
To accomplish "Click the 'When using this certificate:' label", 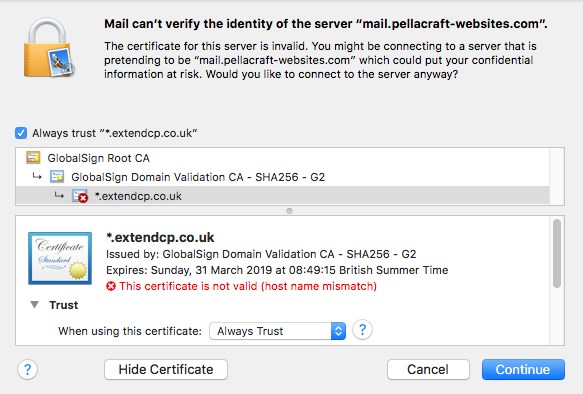I will click(x=130, y=331).
